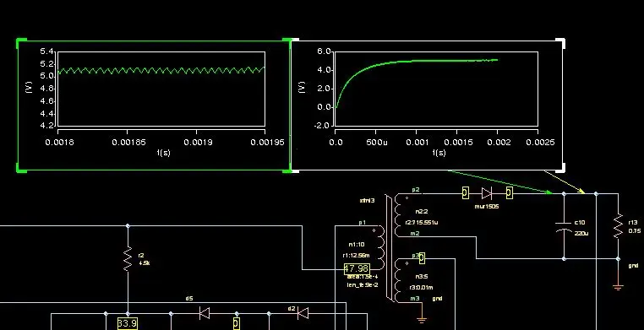The height and width of the screenshot is (330, 644).
Task: Select the c10 220u capacitor symbol
Action: click(564, 227)
